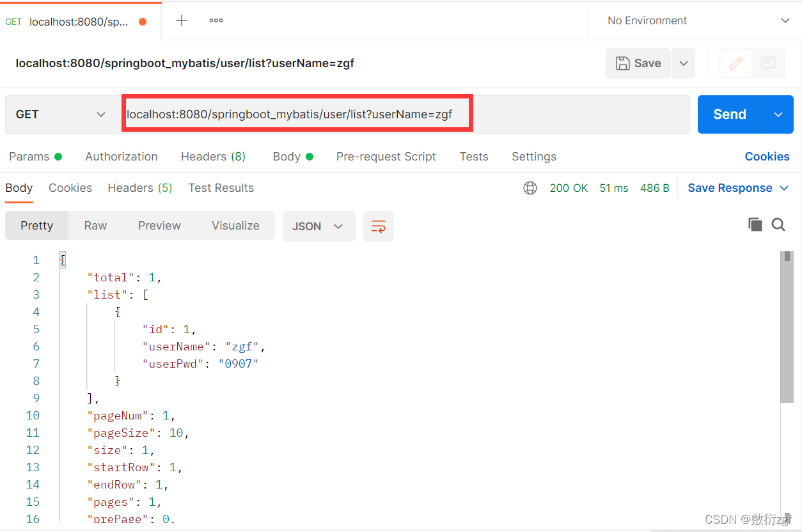The height and width of the screenshot is (532, 802).
Task: View the Test Results tab
Action: coord(221,188)
